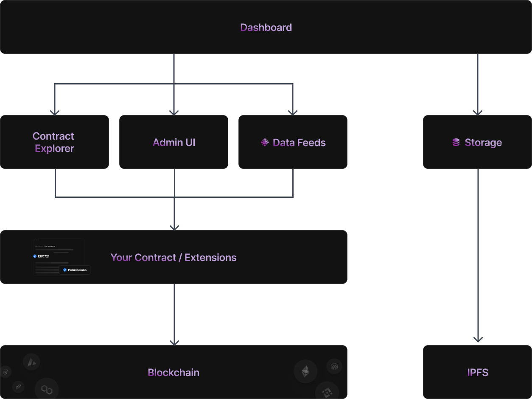Open the Dashboard box
This screenshot has width=532, height=399.
click(x=266, y=28)
